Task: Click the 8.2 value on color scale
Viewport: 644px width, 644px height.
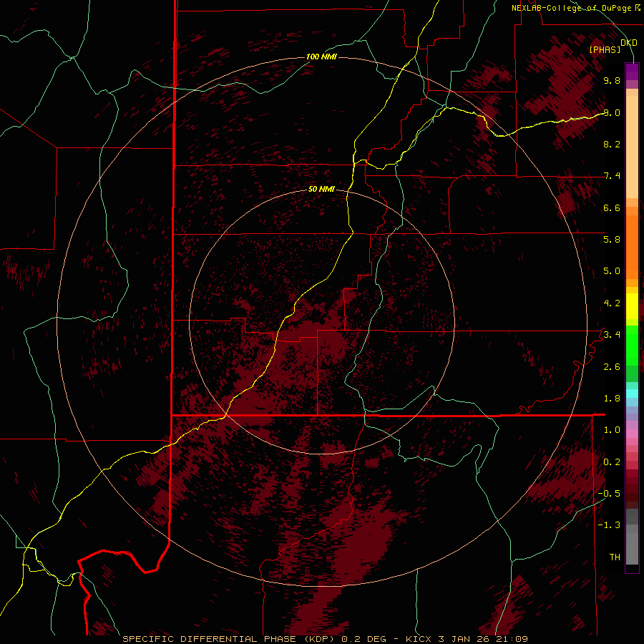Action: (612, 144)
